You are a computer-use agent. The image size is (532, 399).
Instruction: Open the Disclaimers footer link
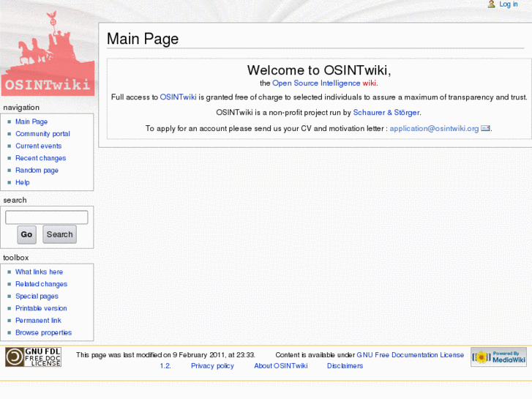(x=345, y=366)
